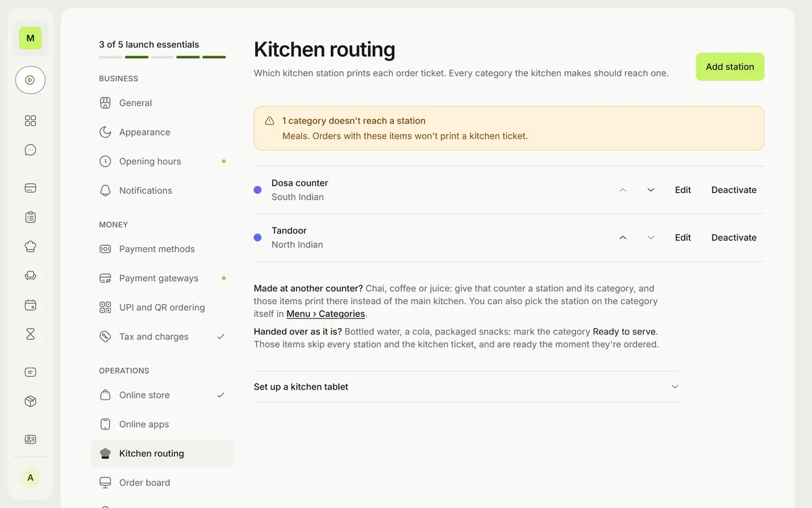
Task: Click the cash icon beside Payment methods
Action: 105,249
